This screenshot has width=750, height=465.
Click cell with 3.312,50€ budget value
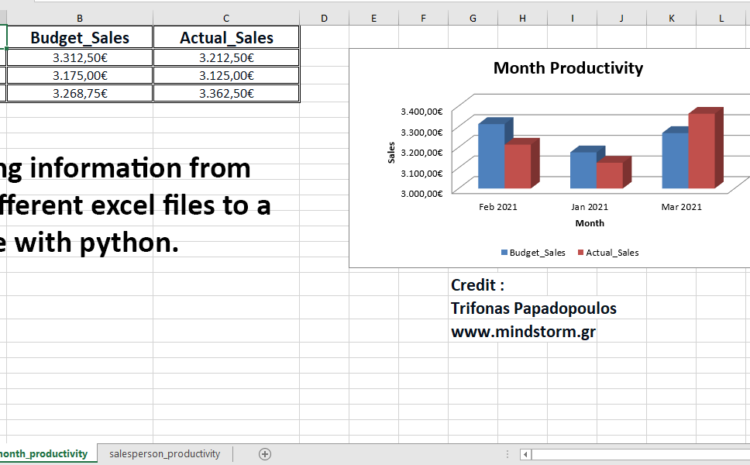click(80, 58)
